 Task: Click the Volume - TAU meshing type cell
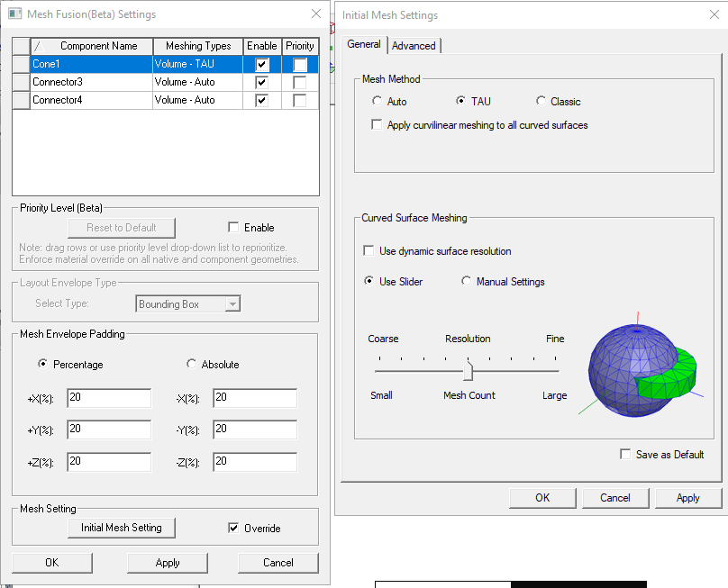pyautogui.click(x=198, y=64)
